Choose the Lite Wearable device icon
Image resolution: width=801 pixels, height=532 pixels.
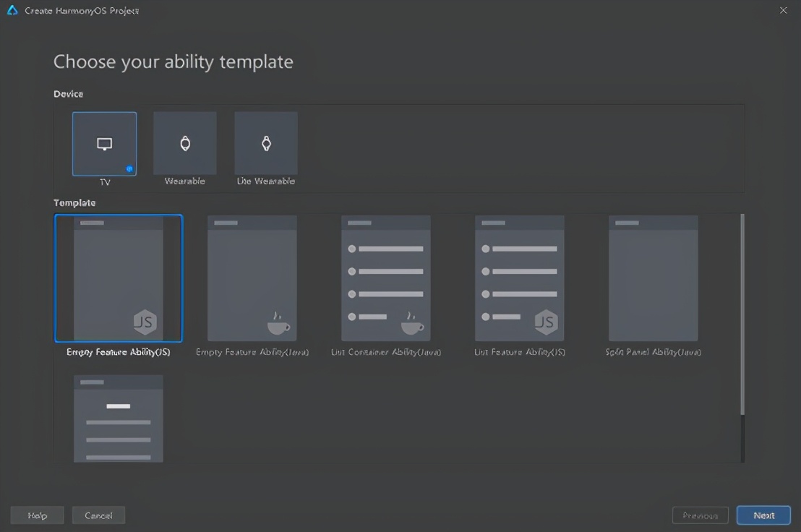coord(266,143)
